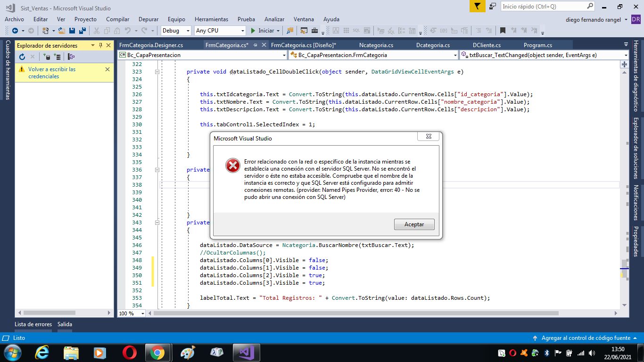
Task: Close the Microsoft Visual Studio error dialog
Action: [x=429, y=136]
